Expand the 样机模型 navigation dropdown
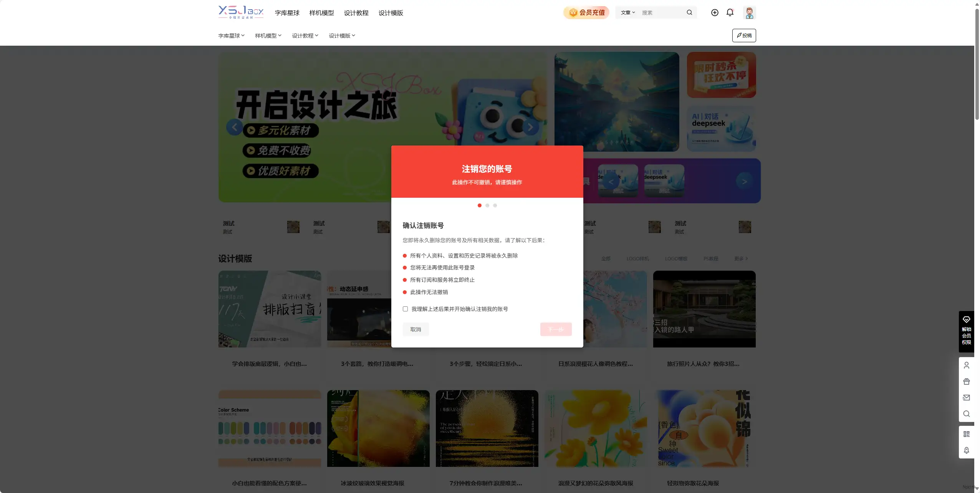 click(x=268, y=35)
